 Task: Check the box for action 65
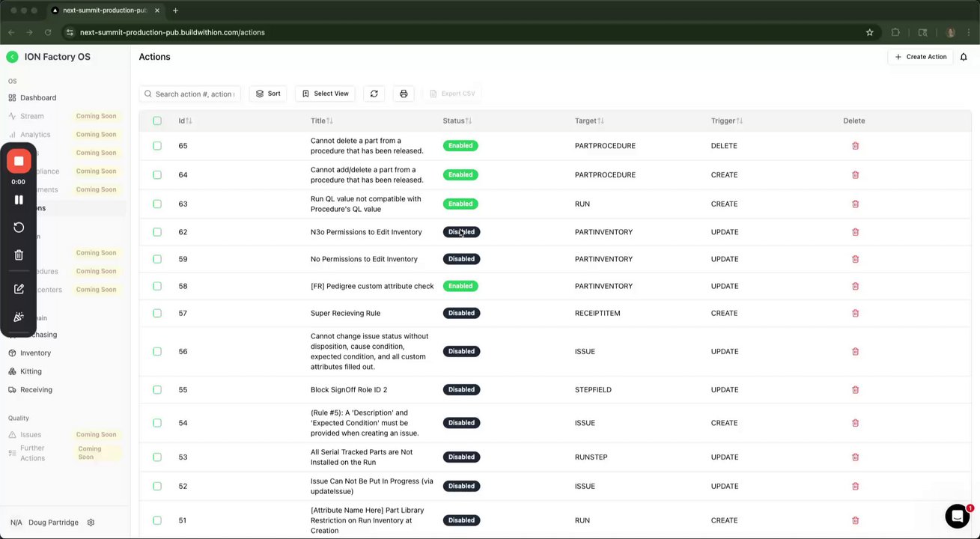(157, 146)
